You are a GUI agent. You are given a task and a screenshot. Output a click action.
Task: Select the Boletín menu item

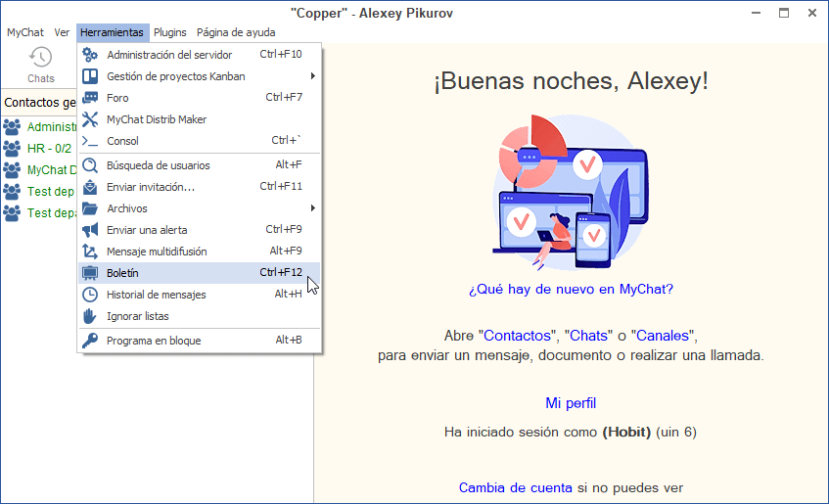(200, 273)
